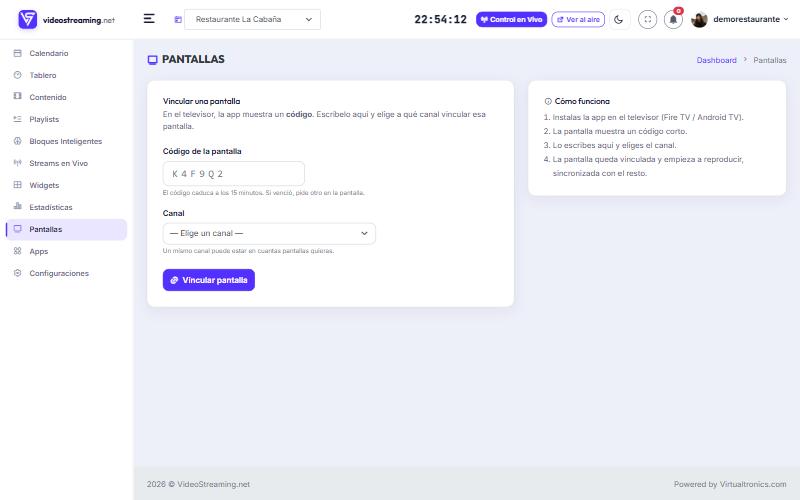The height and width of the screenshot is (500, 800).
Task: Click the Streams en Vivo antenna icon
Action: point(17,163)
